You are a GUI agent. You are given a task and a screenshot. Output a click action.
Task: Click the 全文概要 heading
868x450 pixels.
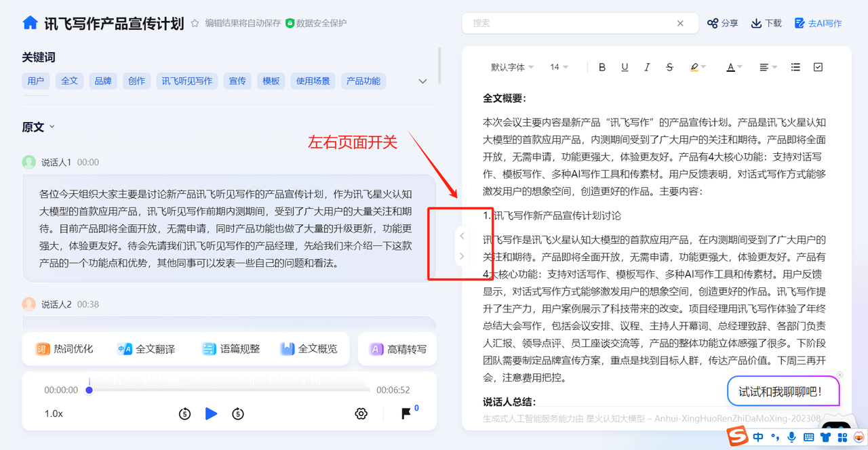[x=504, y=98]
